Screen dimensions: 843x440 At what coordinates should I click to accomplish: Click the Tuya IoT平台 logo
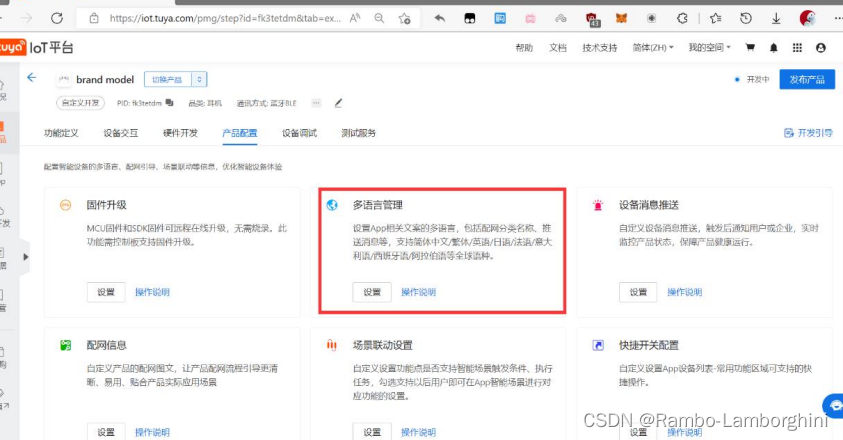(37, 47)
